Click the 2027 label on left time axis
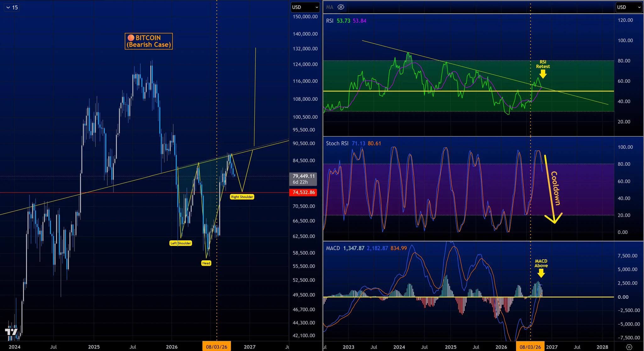The width and height of the screenshot is (644, 351). (250, 347)
